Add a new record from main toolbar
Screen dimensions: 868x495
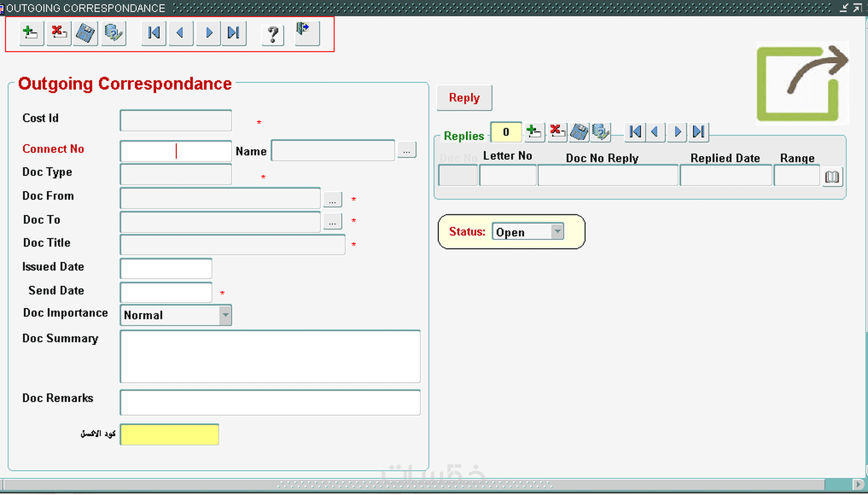point(30,33)
